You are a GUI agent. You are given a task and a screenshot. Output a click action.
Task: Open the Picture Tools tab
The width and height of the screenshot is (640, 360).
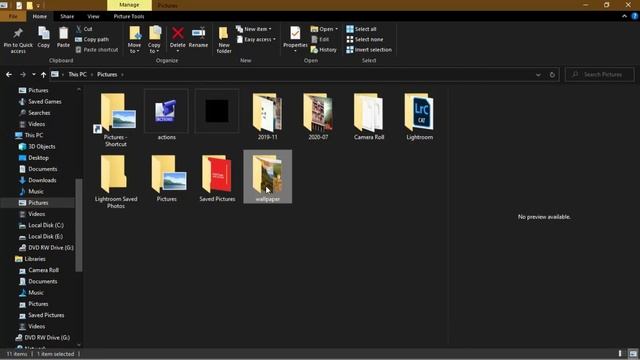[129, 16]
